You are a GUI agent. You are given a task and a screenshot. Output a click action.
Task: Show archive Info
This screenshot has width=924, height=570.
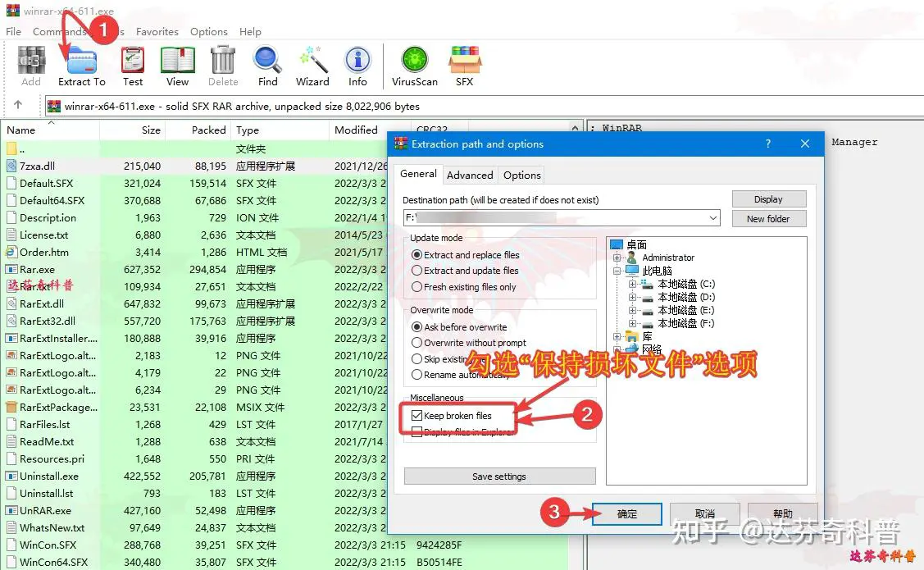pos(357,65)
